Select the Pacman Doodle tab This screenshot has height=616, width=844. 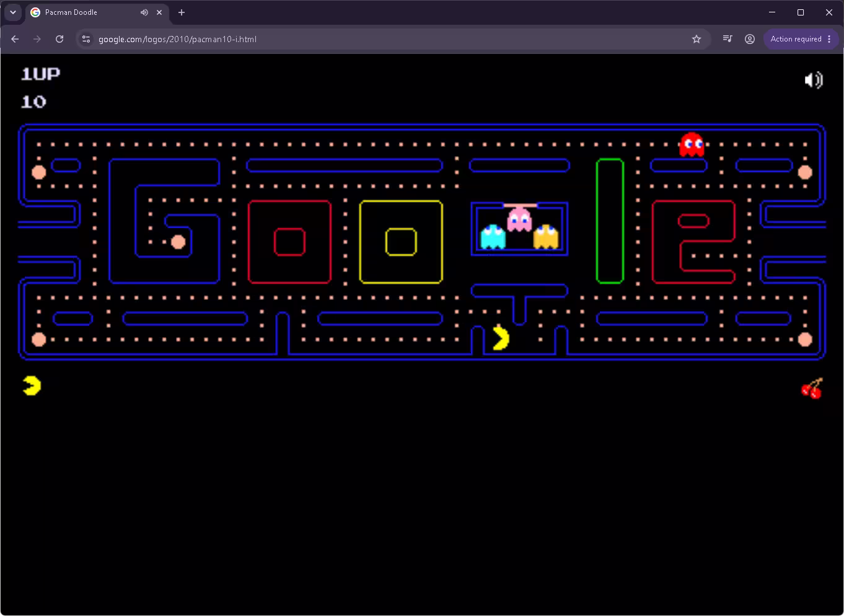tap(97, 12)
